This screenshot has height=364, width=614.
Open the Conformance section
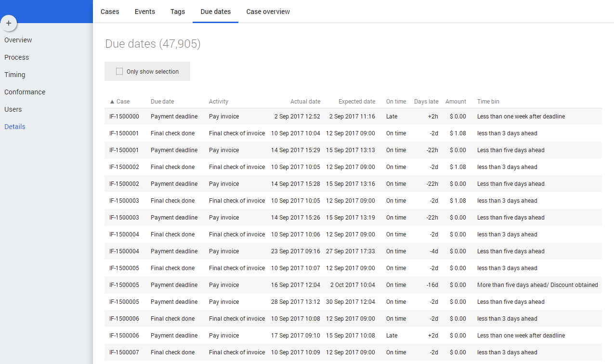pyautogui.click(x=25, y=92)
